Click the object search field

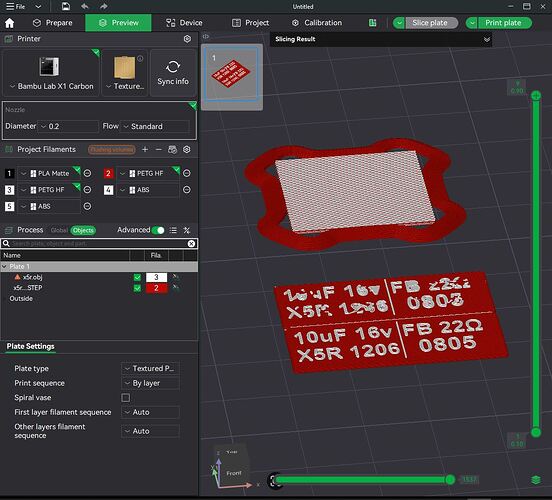(x=99, y=244)
